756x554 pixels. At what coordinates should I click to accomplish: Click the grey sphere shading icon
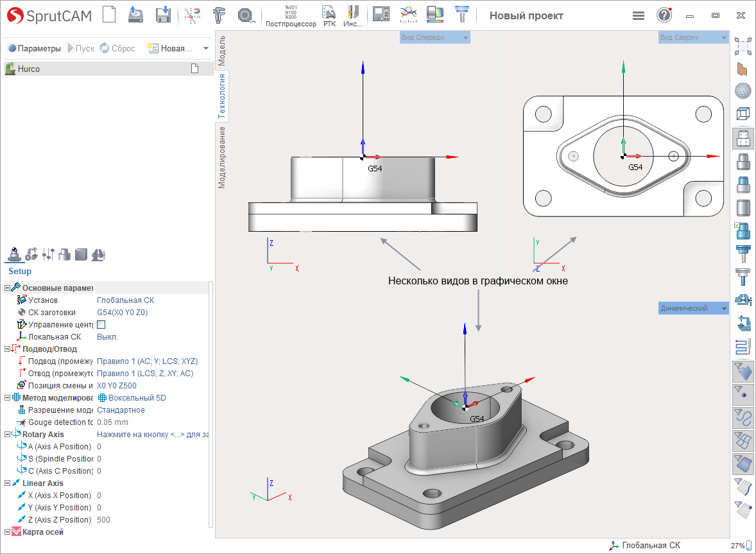point(743,91)
